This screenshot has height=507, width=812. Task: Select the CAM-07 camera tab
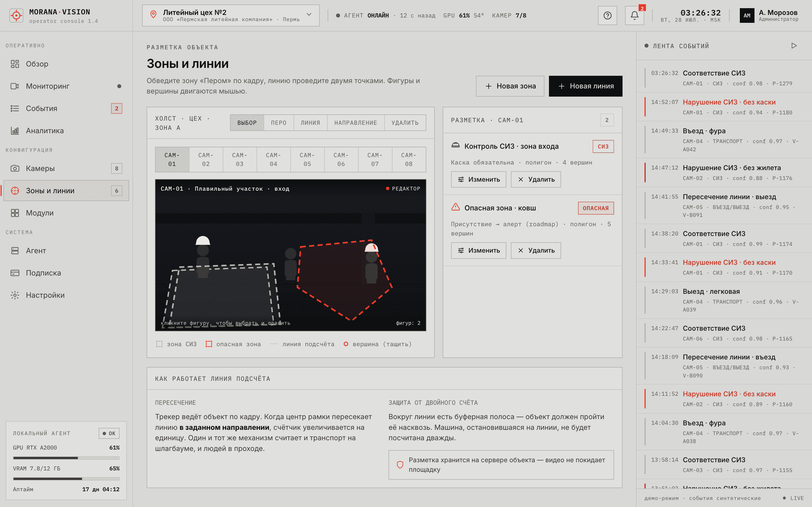click(x=375, y=160)
